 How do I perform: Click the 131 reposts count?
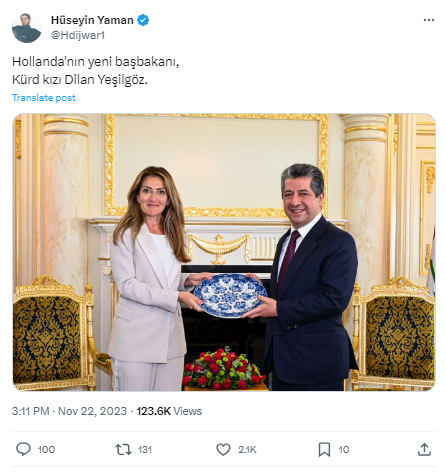tap(145, 450)
